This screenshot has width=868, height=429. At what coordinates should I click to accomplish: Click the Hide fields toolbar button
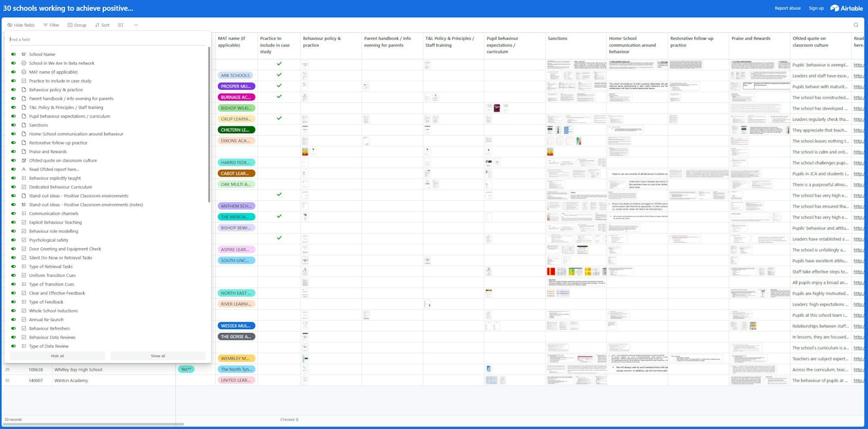[x=21, y=25]
